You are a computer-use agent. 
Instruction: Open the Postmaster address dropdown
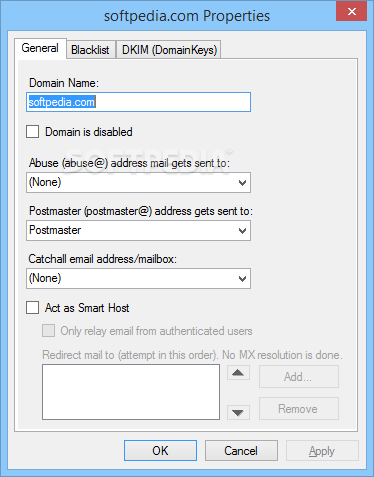(138, 230)
